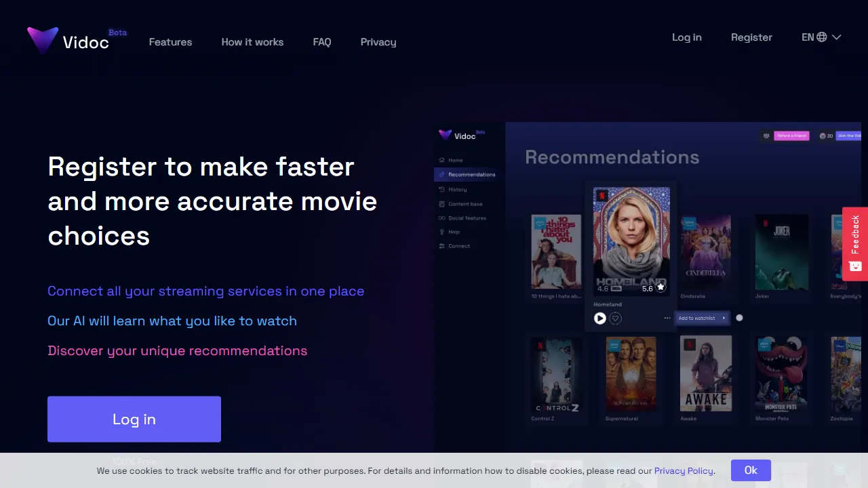
Task: Open the 10 things I hate about you poster
Action: (x=556, y=252)
